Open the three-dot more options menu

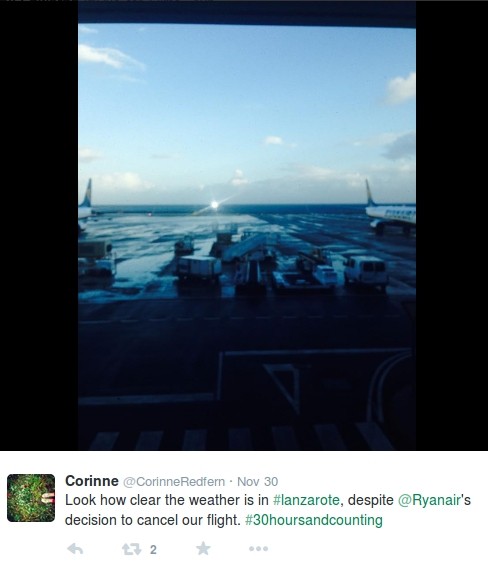click(258, 549)
